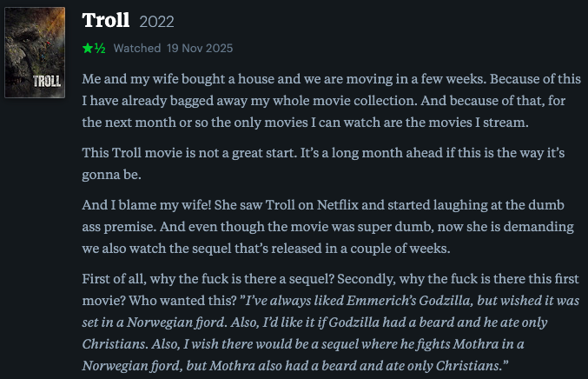Open the 19 Nov 2025 diary date
The height and width of the screenshot is (379, 588).
[x=201, y=48]
